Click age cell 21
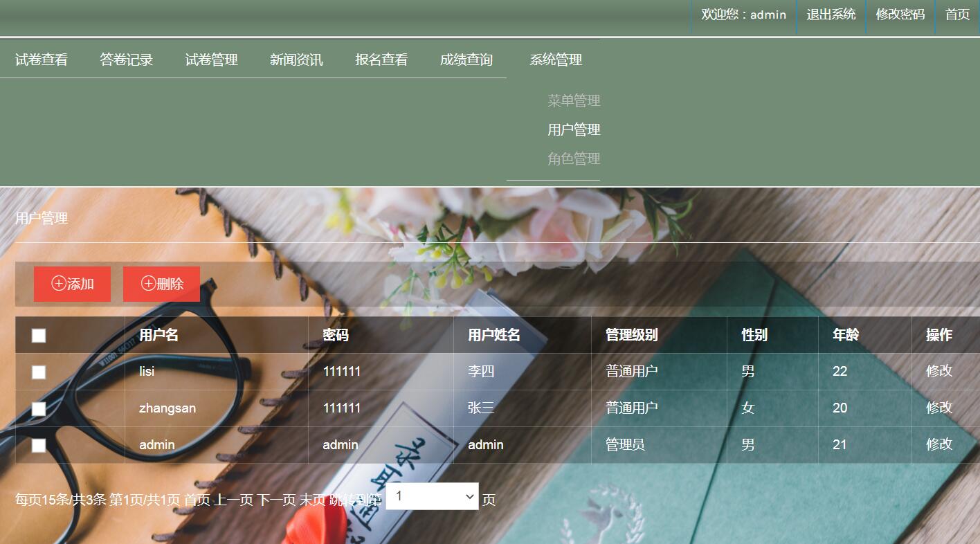Image resolution: width=980 pixels, height=544 pixels. pyautogui.click(x=840, y=445)
